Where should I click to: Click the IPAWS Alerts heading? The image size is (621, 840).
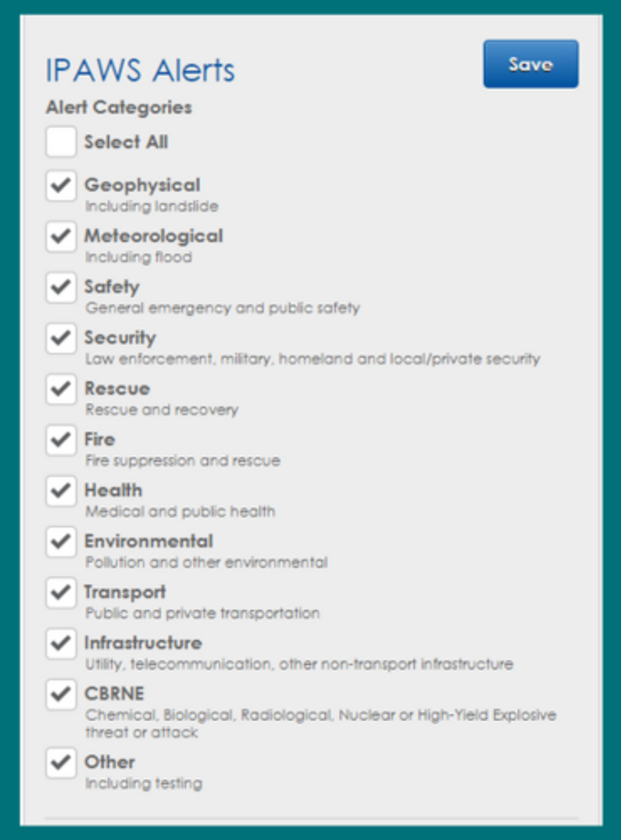click(140, 71)
